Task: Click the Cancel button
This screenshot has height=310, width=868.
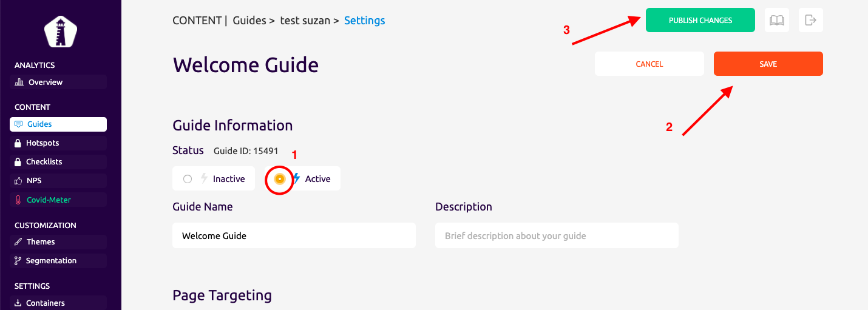Action: [649, 64]
